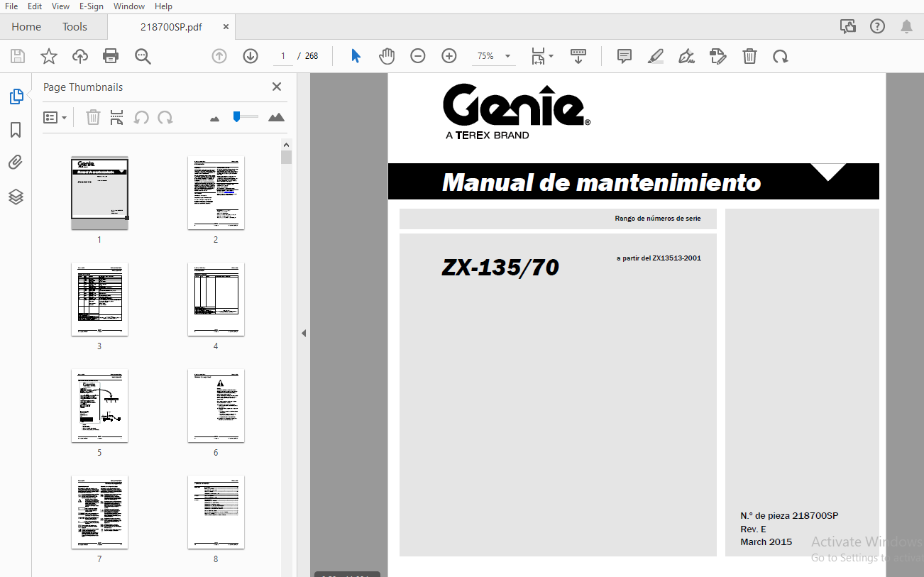
Task: Open the View menu
Action: (60, 6)
